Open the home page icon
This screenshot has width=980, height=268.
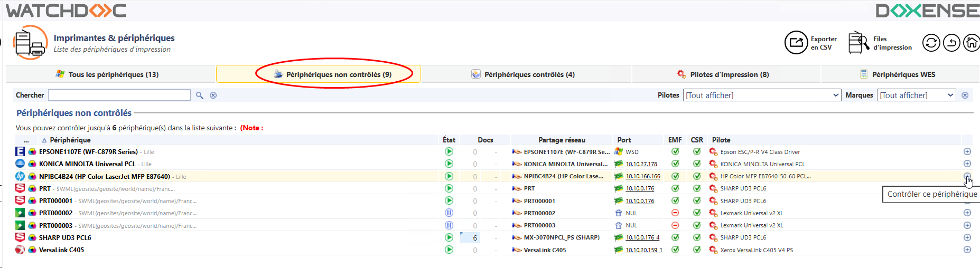pos(971,43)
